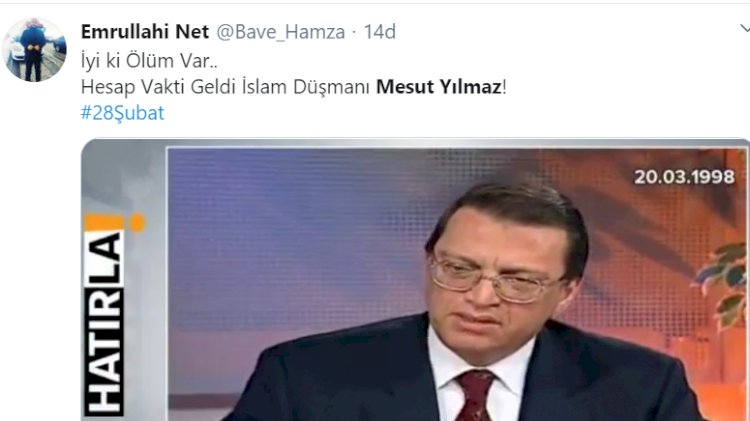Click the 20.03.1998 date overlay
750x421 pixels.
click(x=684, y=177)
